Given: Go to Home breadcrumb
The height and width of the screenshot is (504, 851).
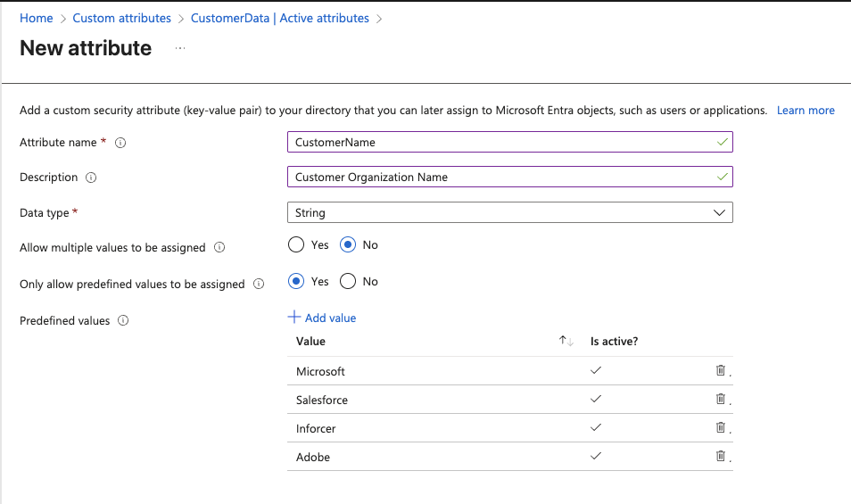Looking at the screenshot, I should pos(37,18).
